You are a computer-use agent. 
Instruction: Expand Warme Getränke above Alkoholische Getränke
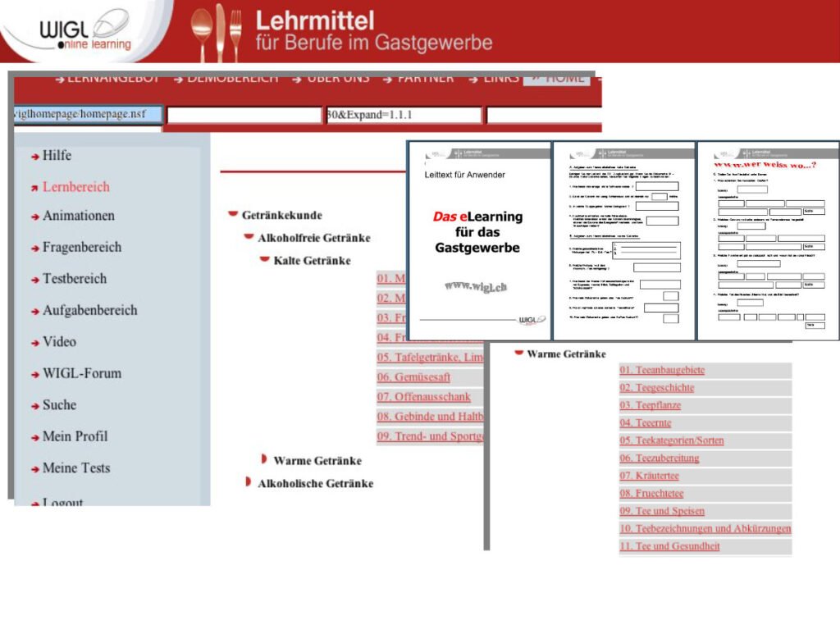pos(263,459)
